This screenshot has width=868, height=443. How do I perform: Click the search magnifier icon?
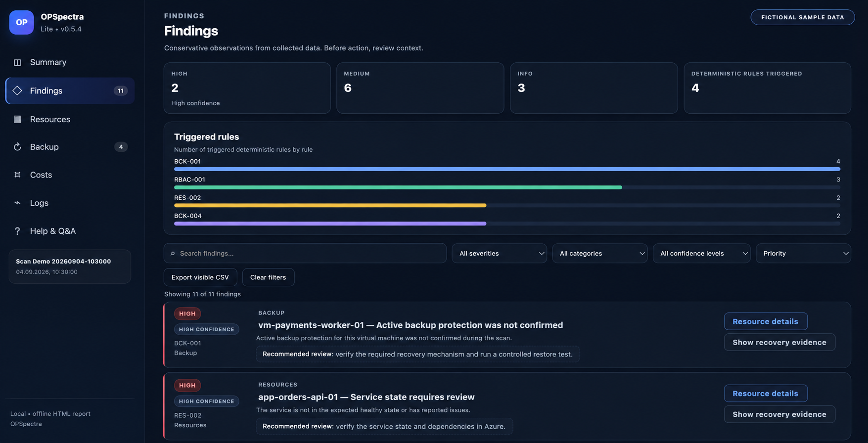tap(173, 254)
